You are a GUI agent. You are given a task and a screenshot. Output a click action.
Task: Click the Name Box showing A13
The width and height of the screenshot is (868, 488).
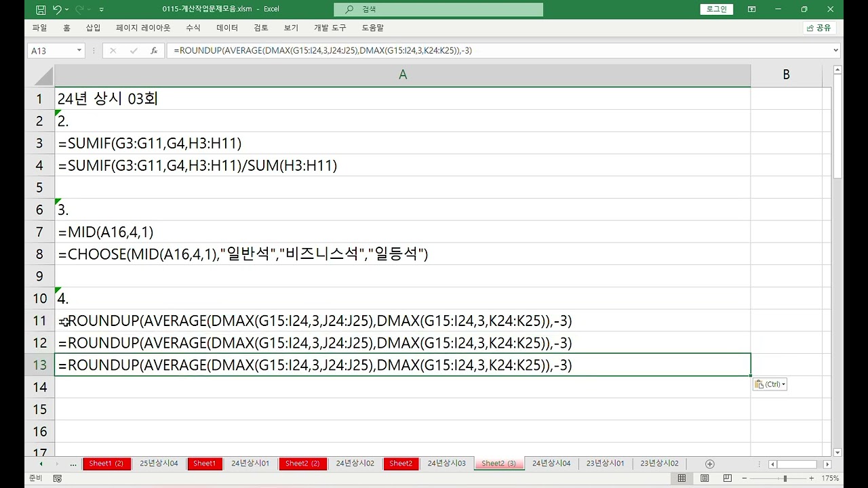[x=51, y=51]
